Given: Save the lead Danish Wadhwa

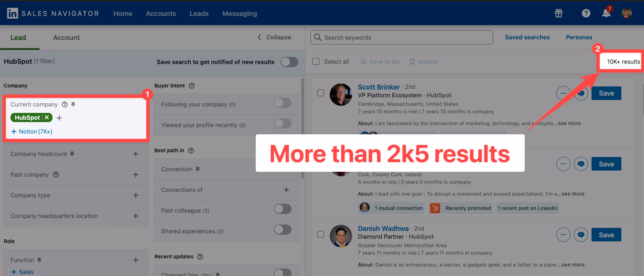Looking at the screenshot, I should click(x=606, y=235).
